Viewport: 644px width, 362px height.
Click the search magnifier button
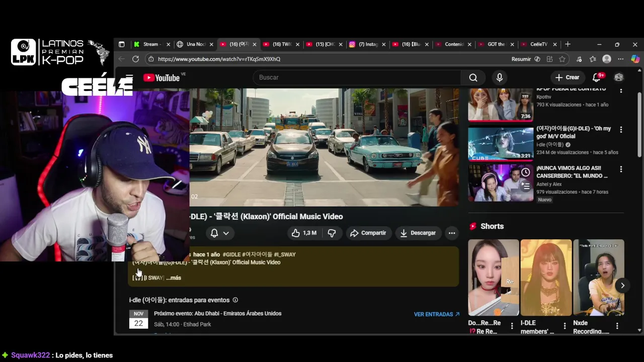pyautogui.click(x=473, y=77)
